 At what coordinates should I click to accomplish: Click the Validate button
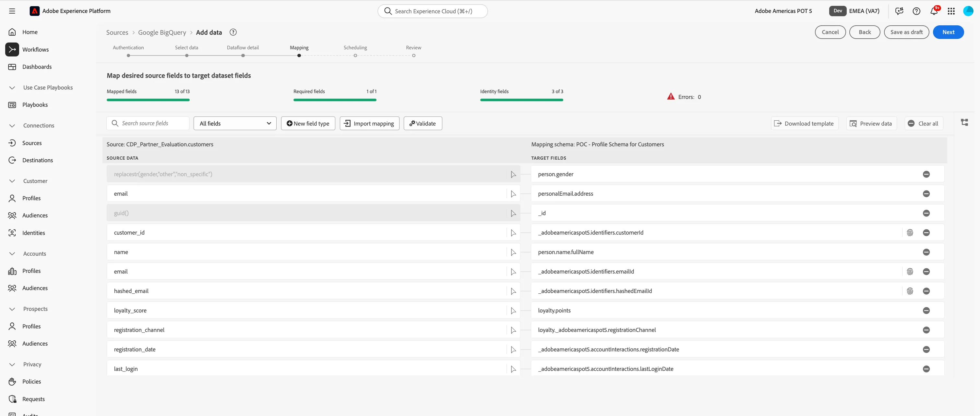[423, 123]
